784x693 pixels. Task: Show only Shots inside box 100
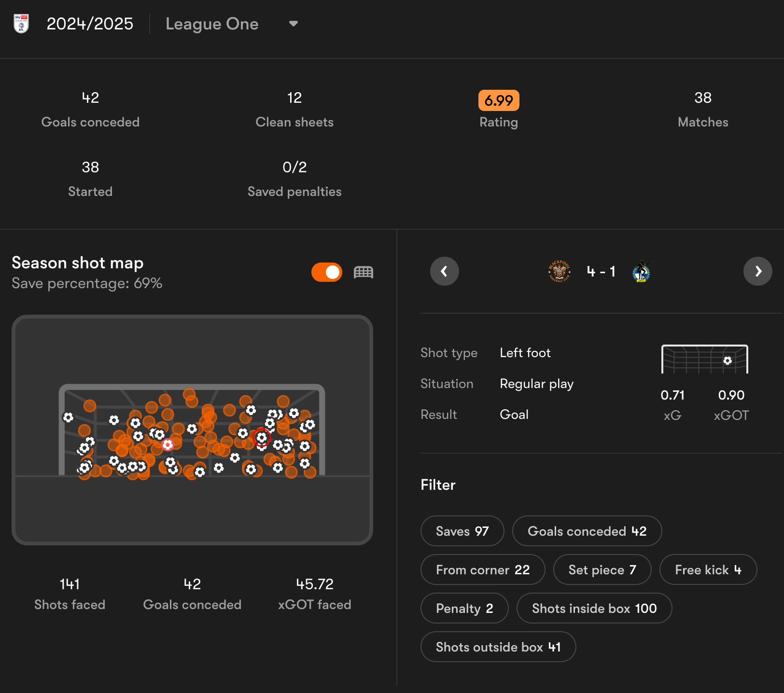coord(594,608)
